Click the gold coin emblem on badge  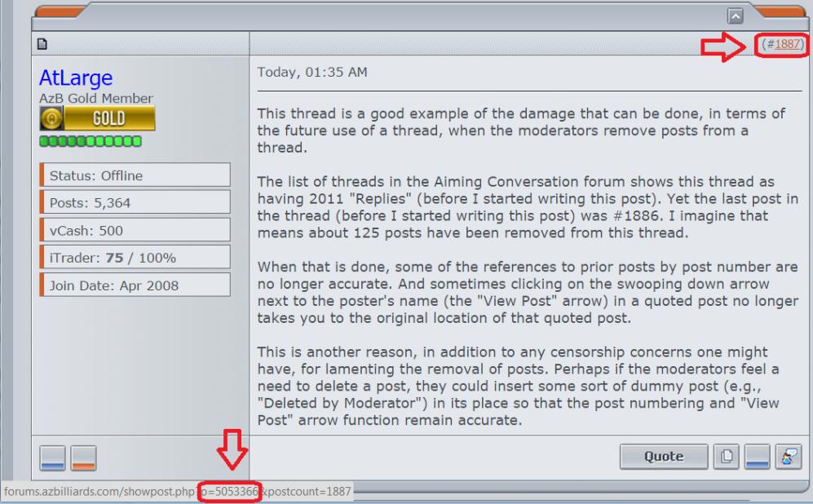[52, 118]
